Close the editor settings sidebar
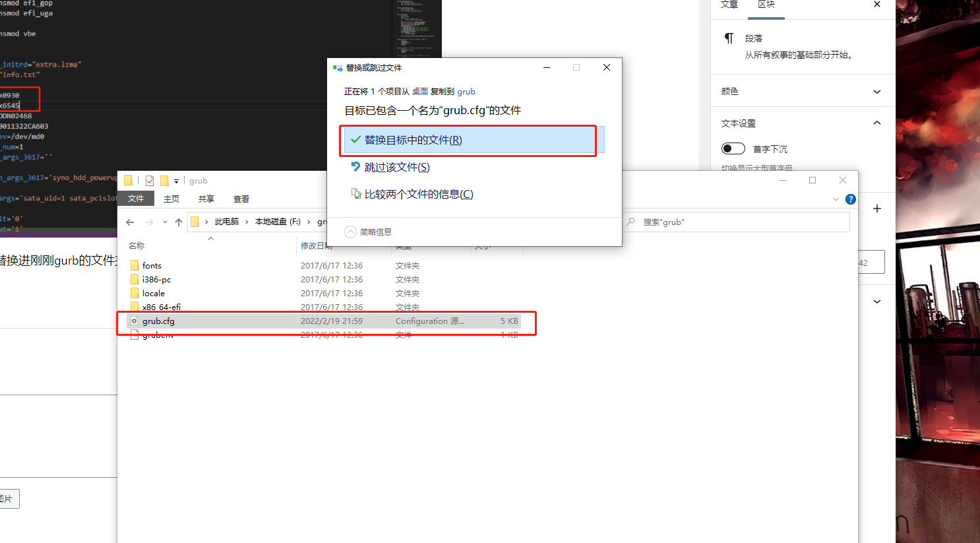 click(x=877, y=5)
